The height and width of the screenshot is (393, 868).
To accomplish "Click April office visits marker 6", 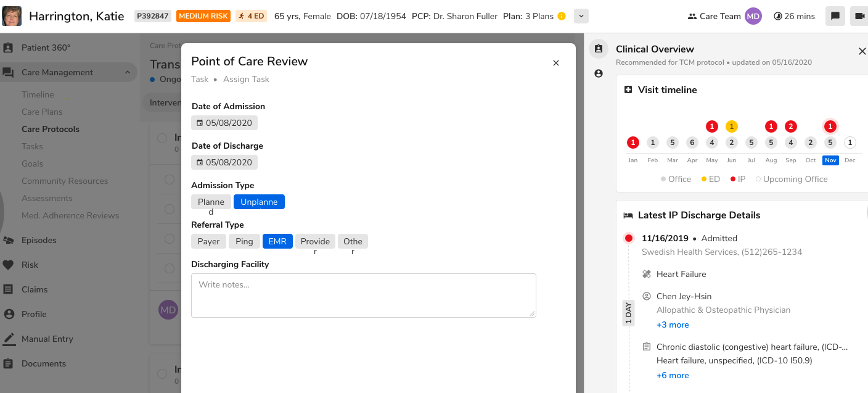I will pyautogui.click(x=692, y=143).
